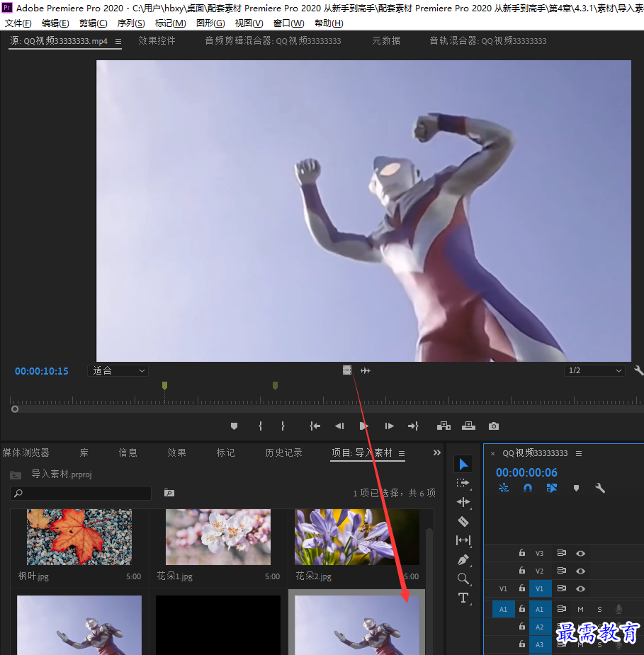Click Mark In button
This screenshot has height=655, width=644.
point(260,426)
